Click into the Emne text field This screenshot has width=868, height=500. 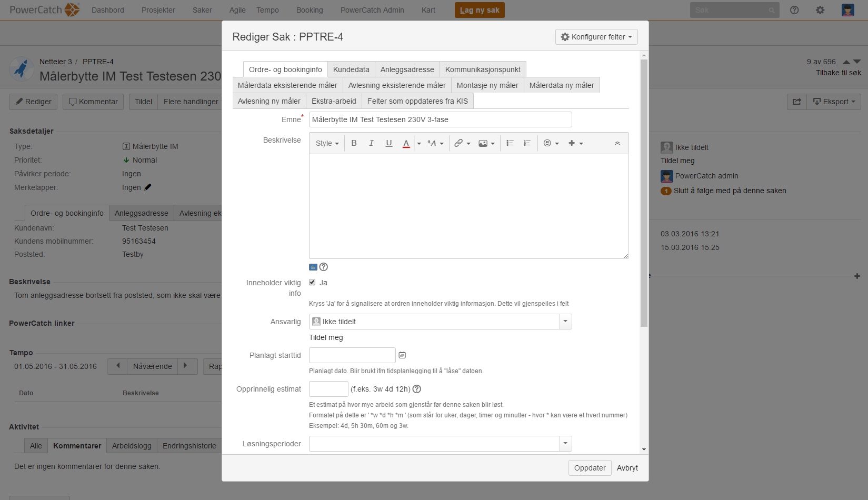(x=440, y=119)
